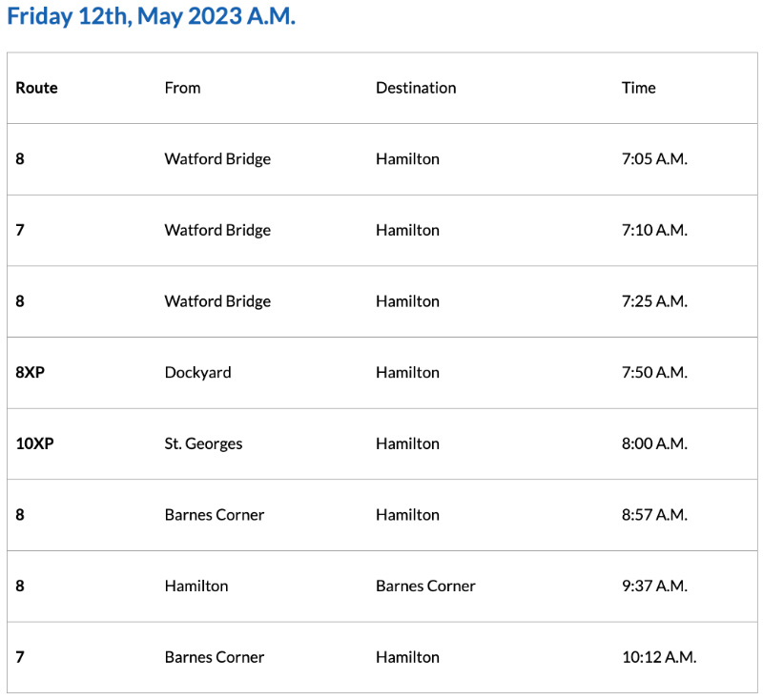This screenshot has width=763, height=700.
Task: Select the 7:10 A.M. time cell
Action: [653, 230]
